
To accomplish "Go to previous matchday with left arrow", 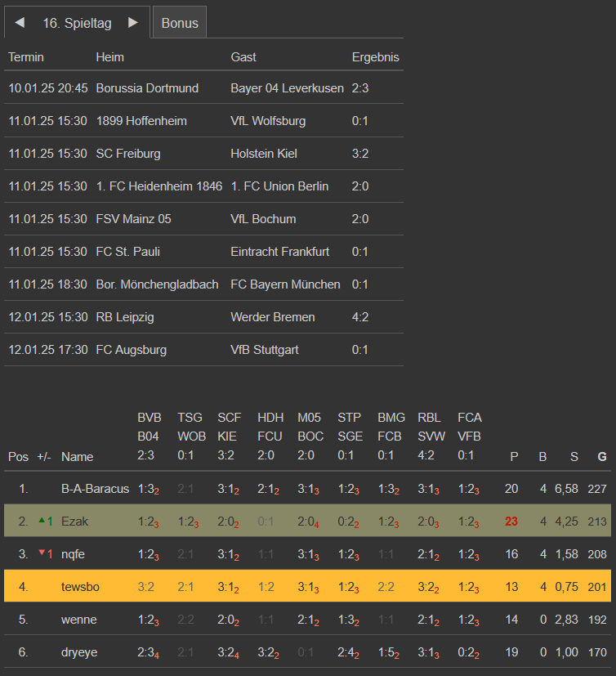I will click(20, 23).
